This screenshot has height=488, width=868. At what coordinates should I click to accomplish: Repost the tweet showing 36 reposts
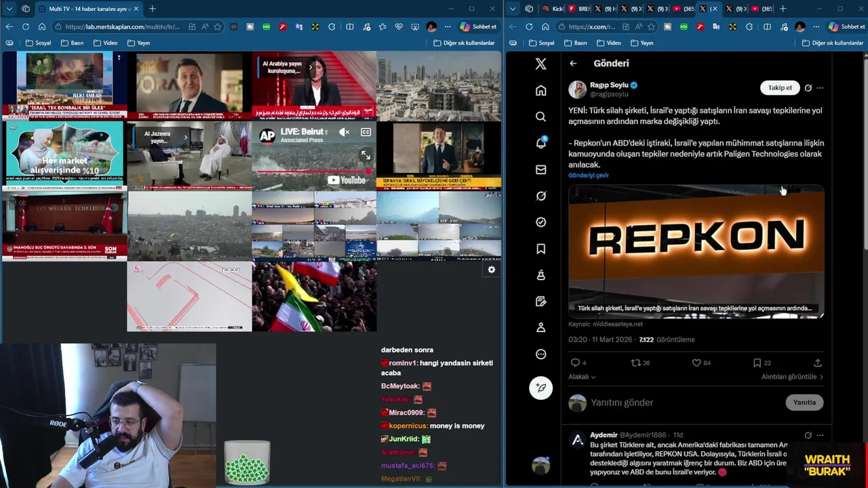coord(635,363)
